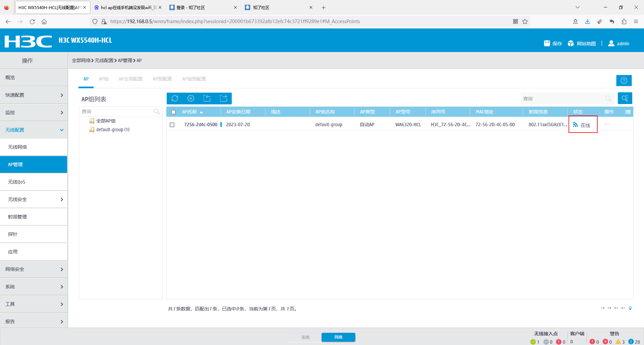Switch to the AP全局配置 tab
644x345 pixels.
point(130,79)
